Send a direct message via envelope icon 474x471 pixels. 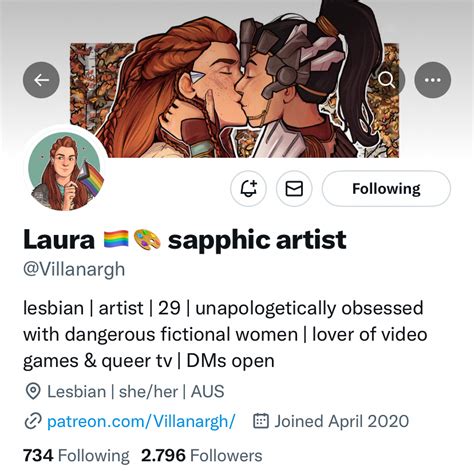(x=294, y=189)
